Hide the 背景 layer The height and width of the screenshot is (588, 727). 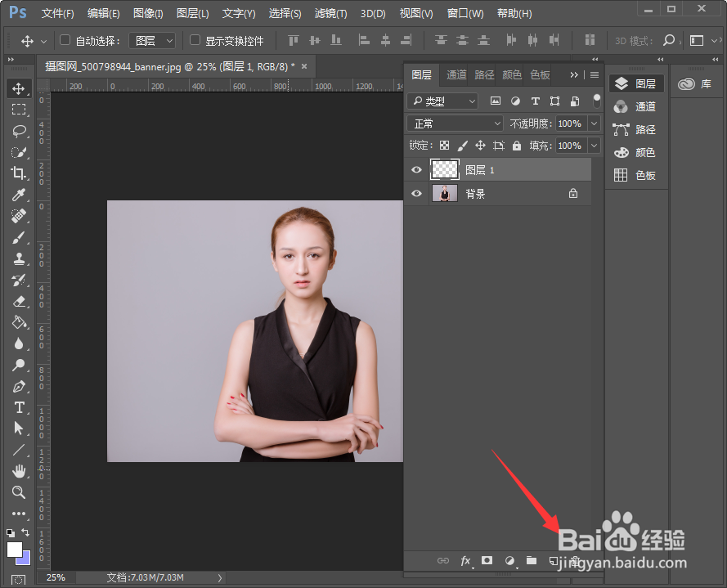(x=416, y=193)
